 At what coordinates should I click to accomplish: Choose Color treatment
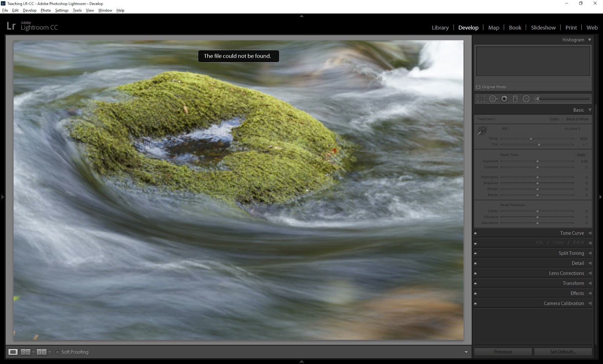point(554,119)
